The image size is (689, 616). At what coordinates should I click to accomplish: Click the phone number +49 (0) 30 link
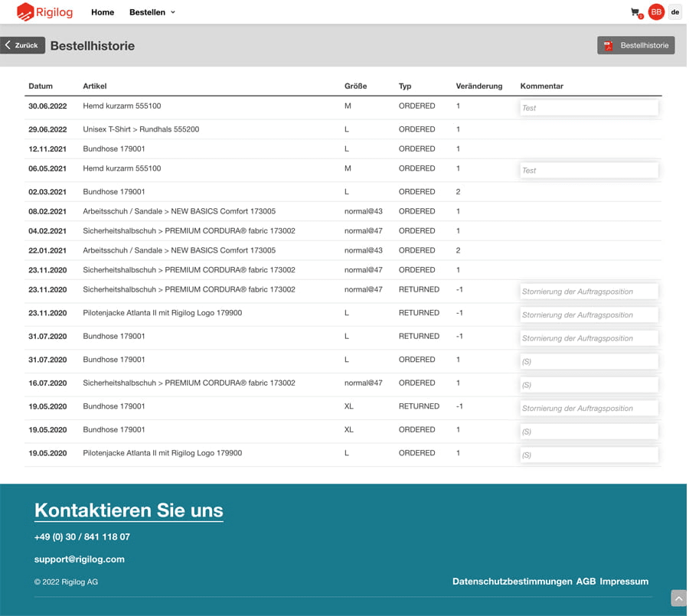coord(82,537)
